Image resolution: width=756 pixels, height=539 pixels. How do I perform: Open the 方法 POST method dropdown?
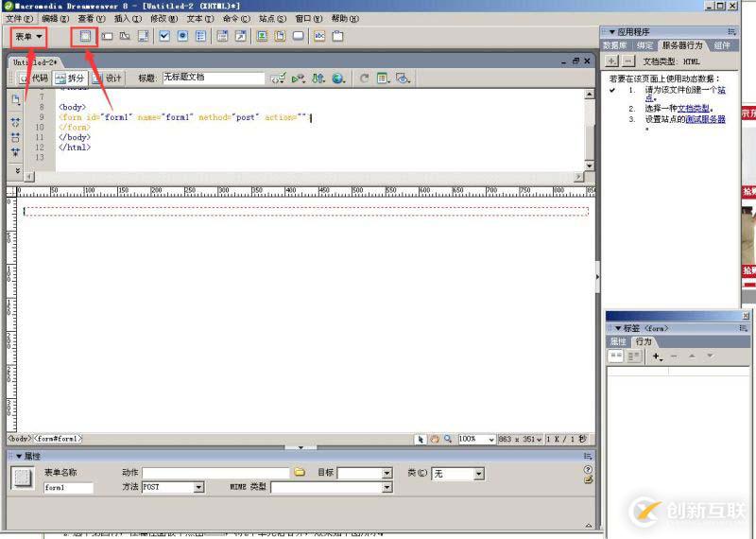198,487
